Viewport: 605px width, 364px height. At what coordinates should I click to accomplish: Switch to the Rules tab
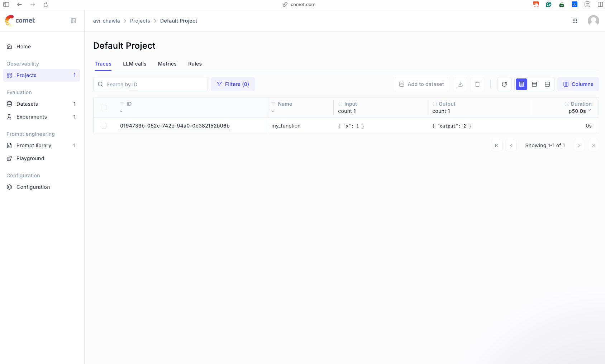coord(195,64)
